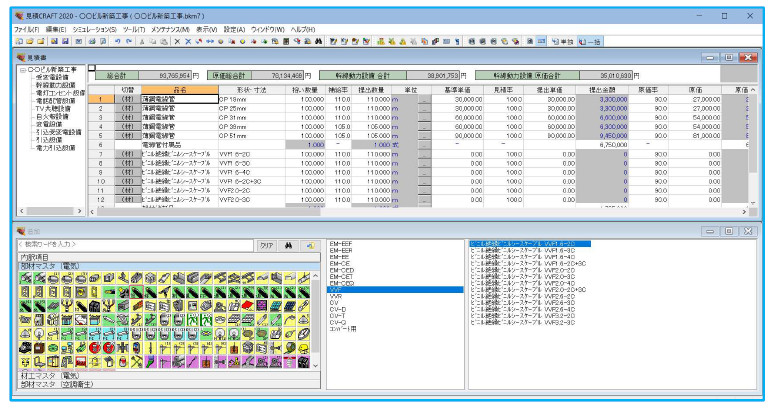
Task: Select the black telephone icon in parts palette
Action: tap(25, 347)
